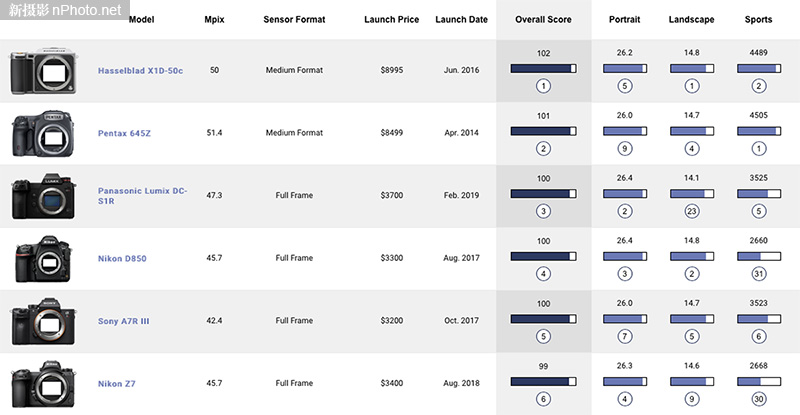Click the Nikon Z7 camera thumbnail
Screen dimensions: 800x415
click(x=39, y=383)
